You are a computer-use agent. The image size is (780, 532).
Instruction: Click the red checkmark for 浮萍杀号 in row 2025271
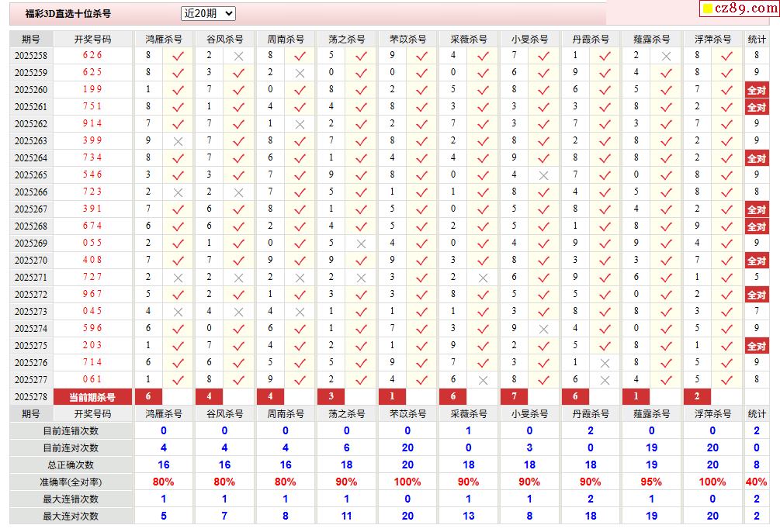(726, 278)
